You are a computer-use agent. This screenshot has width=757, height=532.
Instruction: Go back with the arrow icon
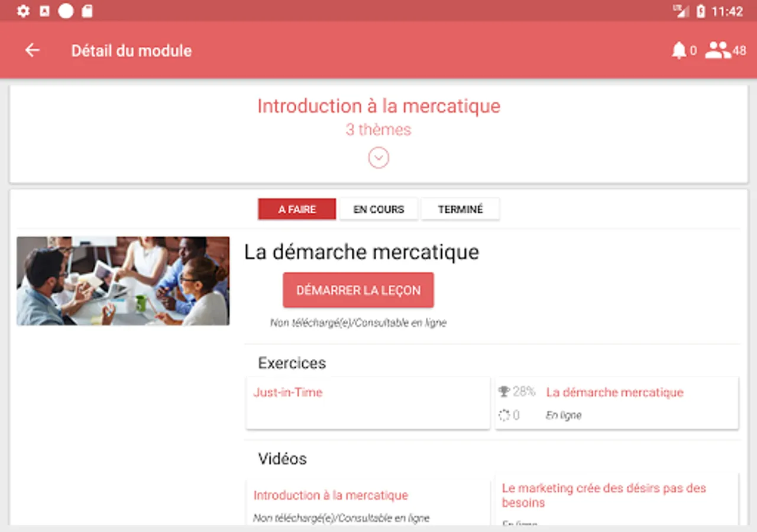(x=33, y=50)
